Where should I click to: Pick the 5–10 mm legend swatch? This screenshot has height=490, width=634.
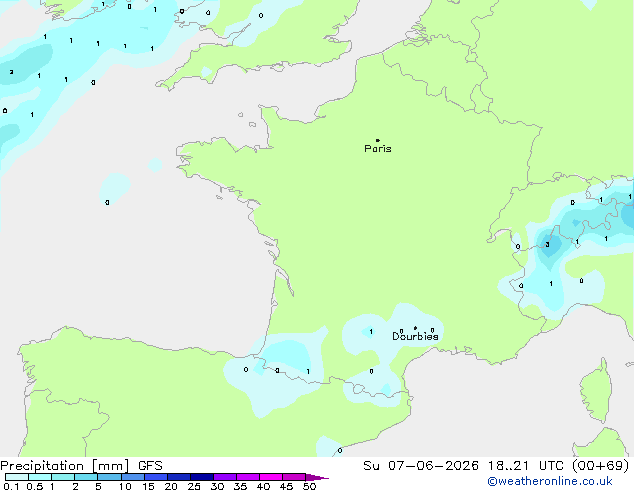pyautogui.click(x=110, y=477)
